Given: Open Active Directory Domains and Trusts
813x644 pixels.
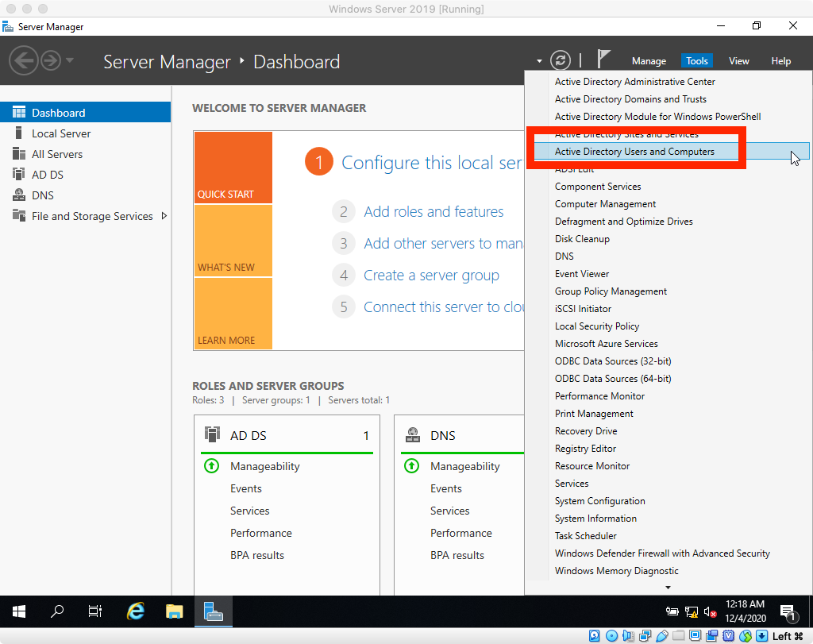Looking at the screenshot, I should (x=630, y=99).
